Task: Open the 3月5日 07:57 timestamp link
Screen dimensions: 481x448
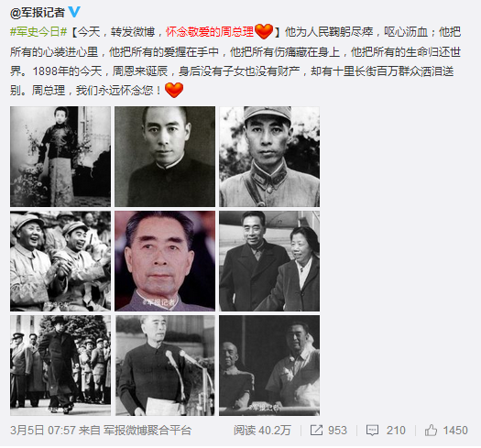Action: click(x=43, y=431)
